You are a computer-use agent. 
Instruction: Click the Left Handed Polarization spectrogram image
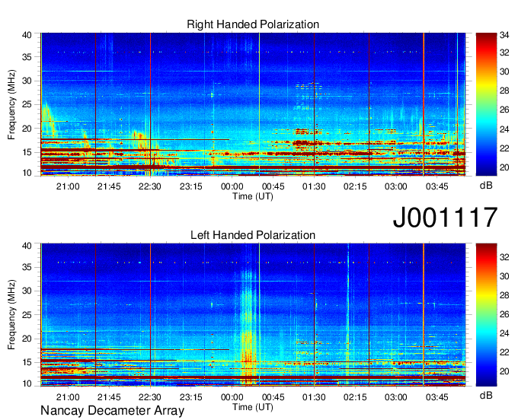[x=253, y=315]
